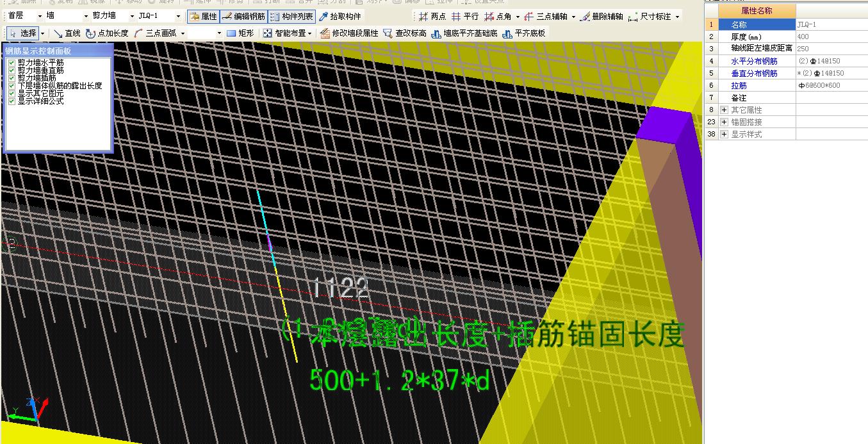Select the 两点 two-point axis tool

click(432, 17)
